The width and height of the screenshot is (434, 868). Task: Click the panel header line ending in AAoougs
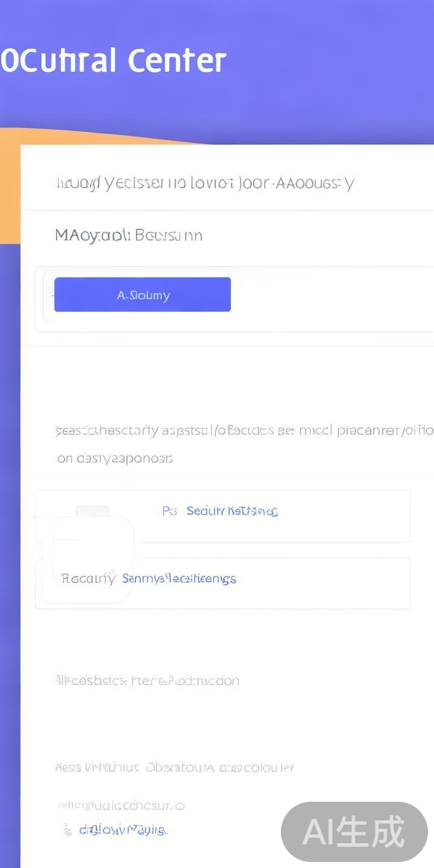tap(204, 183)
